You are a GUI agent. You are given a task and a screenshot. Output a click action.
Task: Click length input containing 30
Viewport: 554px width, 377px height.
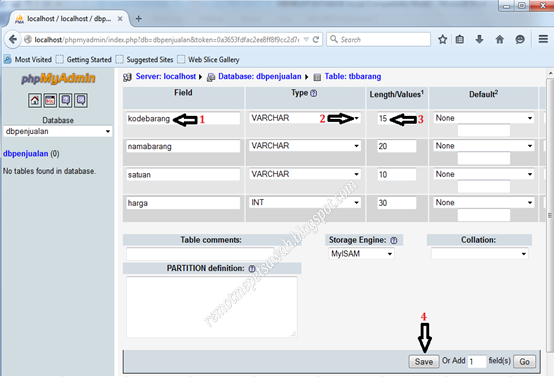coord(396,203)
